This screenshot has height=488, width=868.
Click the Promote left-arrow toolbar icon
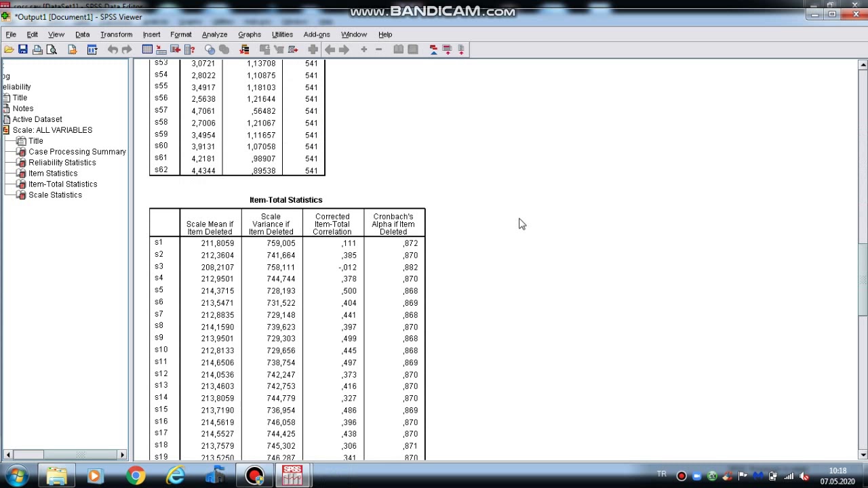(x=330, y=49)
